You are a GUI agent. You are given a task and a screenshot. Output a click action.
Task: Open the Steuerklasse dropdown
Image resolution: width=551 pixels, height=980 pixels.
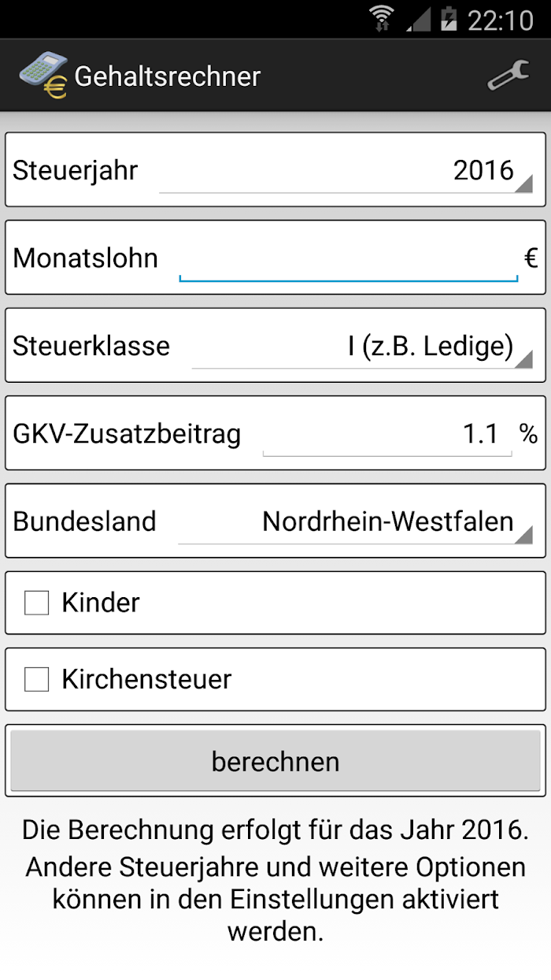click(x=362, y=347)
